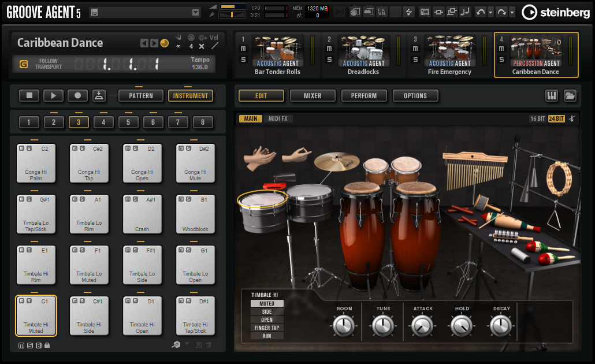Click the pad preset hexagon tool icon
Screen dimensions: 595x364
click(x=176, y=344)
